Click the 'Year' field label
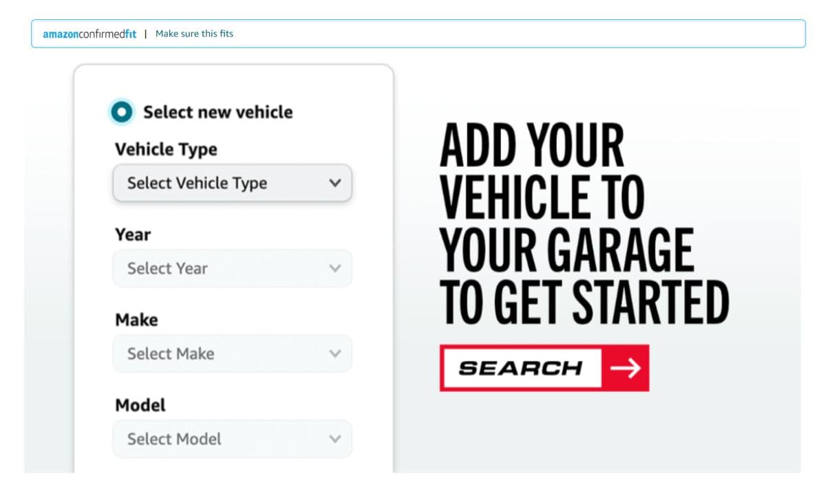The height and width of the screenshot is (504, 832). (x=132, y=234)
